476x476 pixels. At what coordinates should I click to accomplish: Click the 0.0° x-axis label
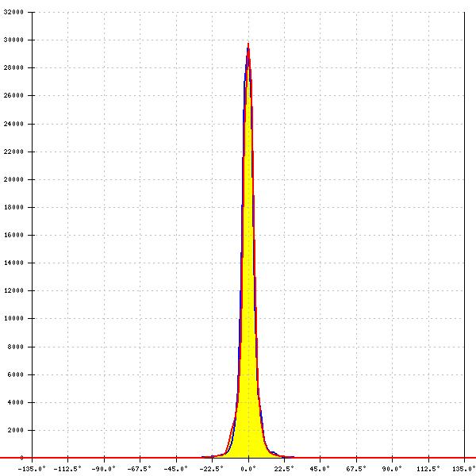click(248, 469)
